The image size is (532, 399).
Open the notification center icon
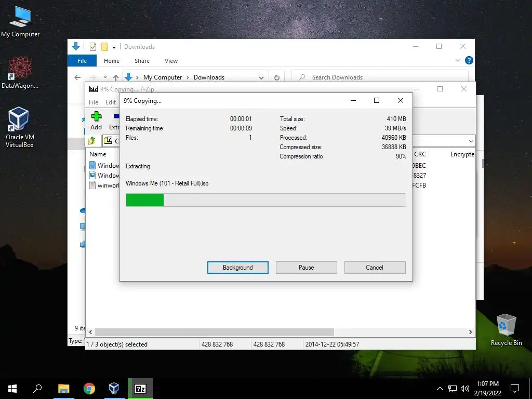[515, 389]
